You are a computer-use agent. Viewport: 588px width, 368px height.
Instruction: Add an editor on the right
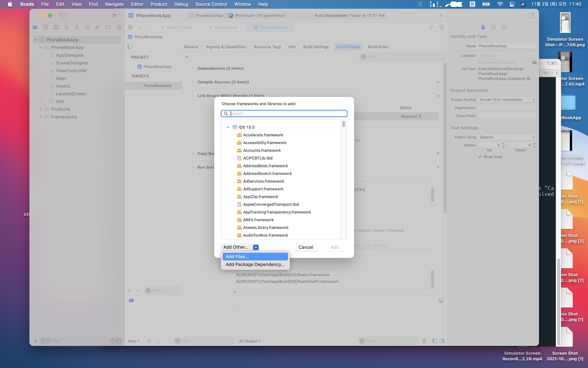coord(442,27)
